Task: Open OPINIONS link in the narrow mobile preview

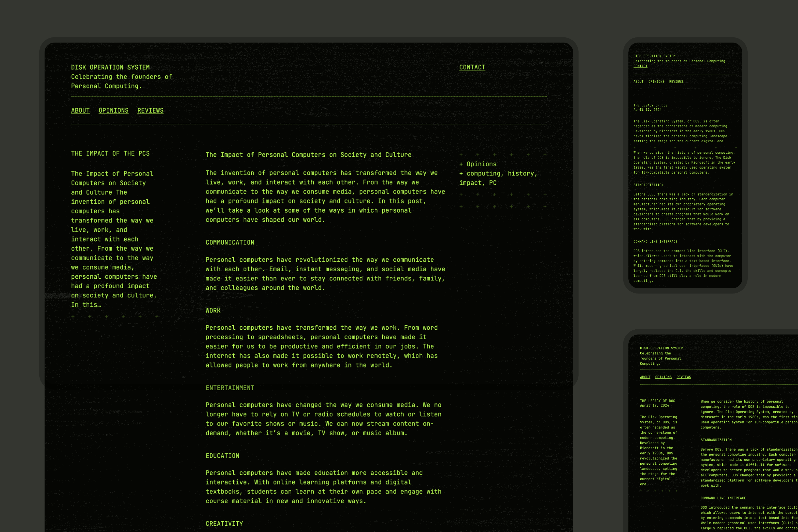Action: (x=656, y=82)
